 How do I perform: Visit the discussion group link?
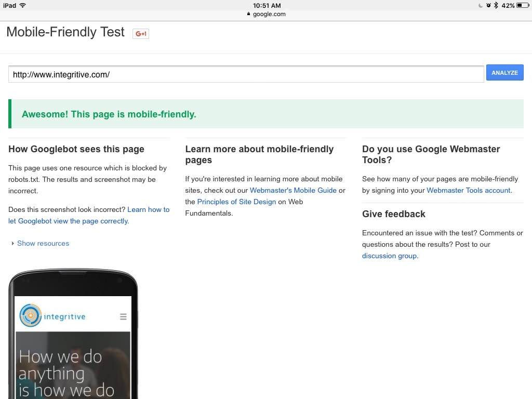[x=389, y=256]
